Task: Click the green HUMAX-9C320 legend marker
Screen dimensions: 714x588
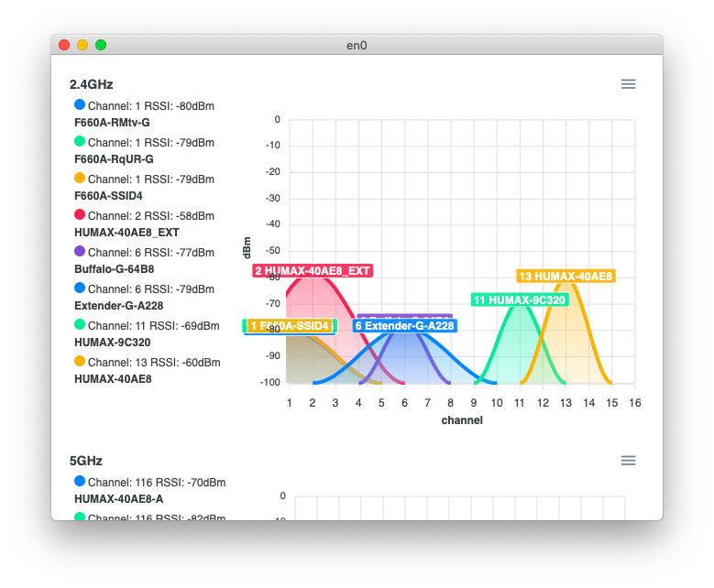Action: click(x=80, y=325)
